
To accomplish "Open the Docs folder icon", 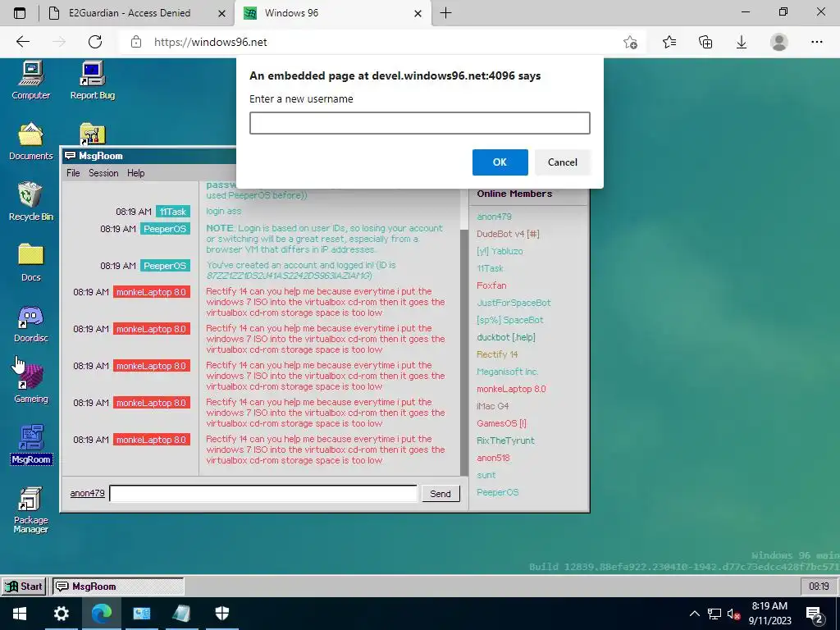I will (x=30, y=262).
